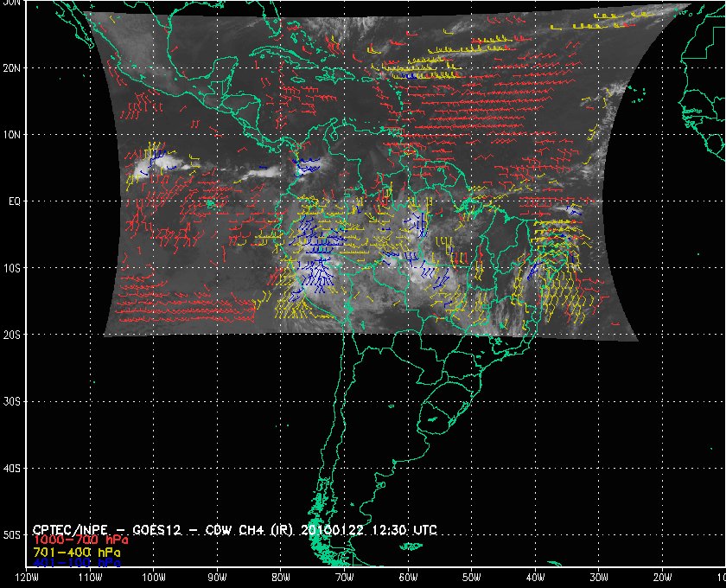The width and height of the screenshot is (726, 588).
Task: Click the 80W longitude label
Action: click(281, 578)
